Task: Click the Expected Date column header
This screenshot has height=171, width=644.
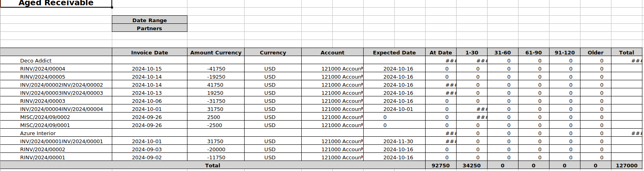Action: coord(394,52)
